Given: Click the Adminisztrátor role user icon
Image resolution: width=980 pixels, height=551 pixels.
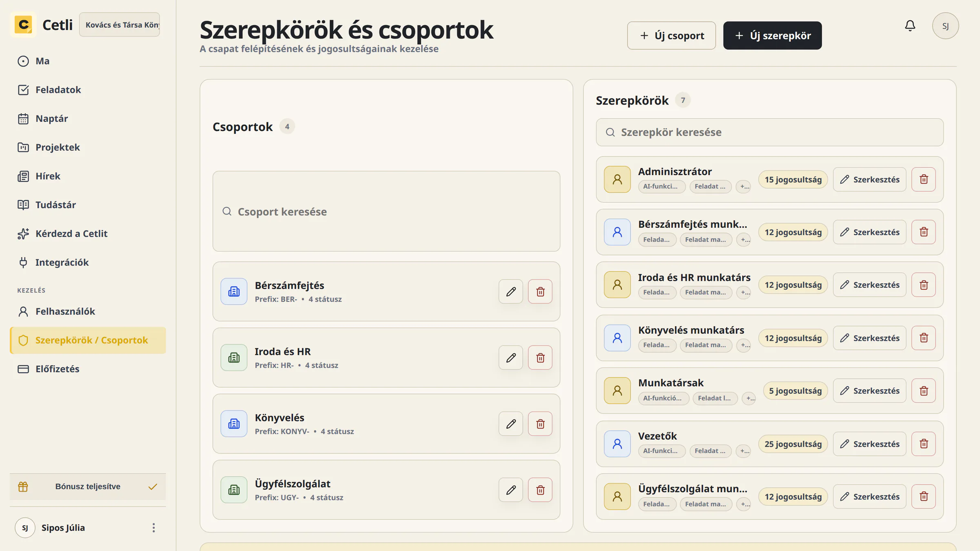Looking at the screenshot, I should click(617, 179).
